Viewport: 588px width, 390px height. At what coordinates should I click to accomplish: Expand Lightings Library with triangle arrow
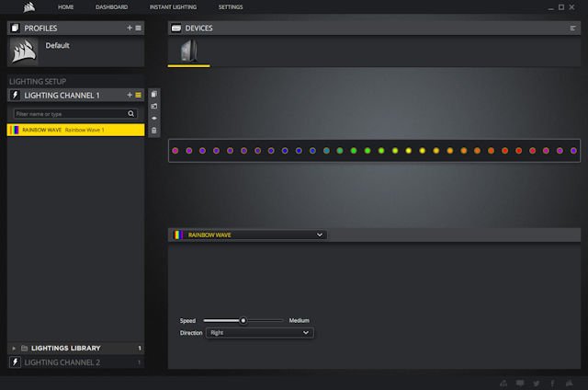click(x=14, y=349)
